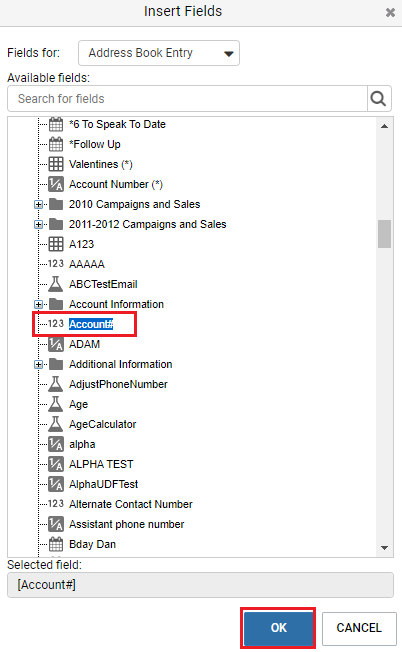This screenshot has height=652, width=402.
Task: Select the calendar icon for Bday Dan
Action: pyautogui.click(x=56, y=544)
